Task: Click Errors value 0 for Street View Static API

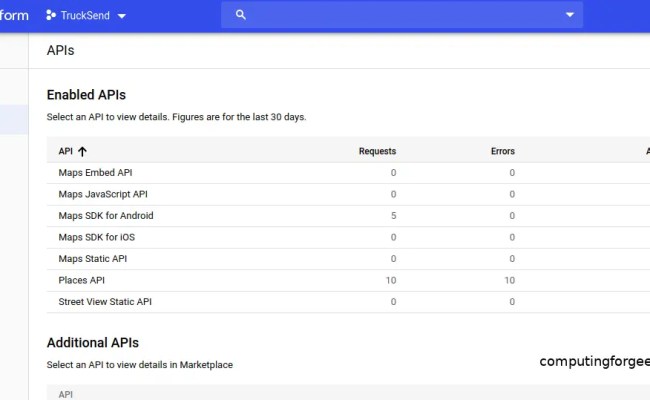Action: [x=512, y=302]
